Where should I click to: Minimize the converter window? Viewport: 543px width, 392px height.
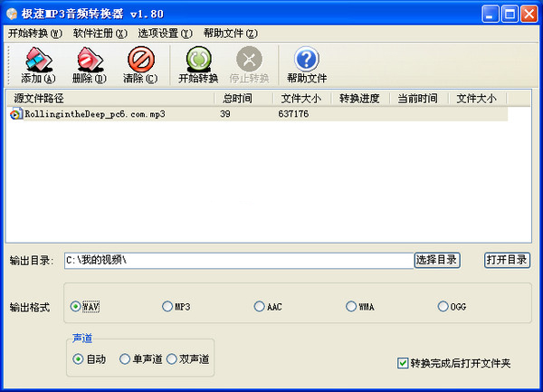coord(491,14)
